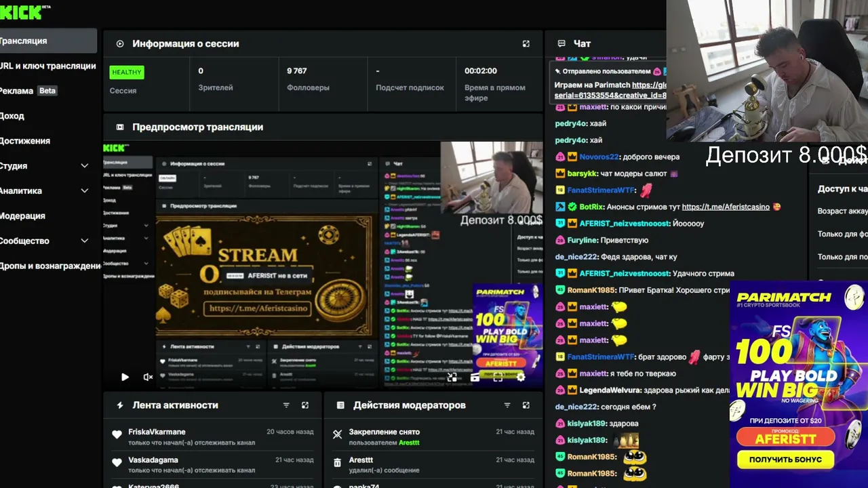Expand the Действия модераторов panel

coord(526,405)
